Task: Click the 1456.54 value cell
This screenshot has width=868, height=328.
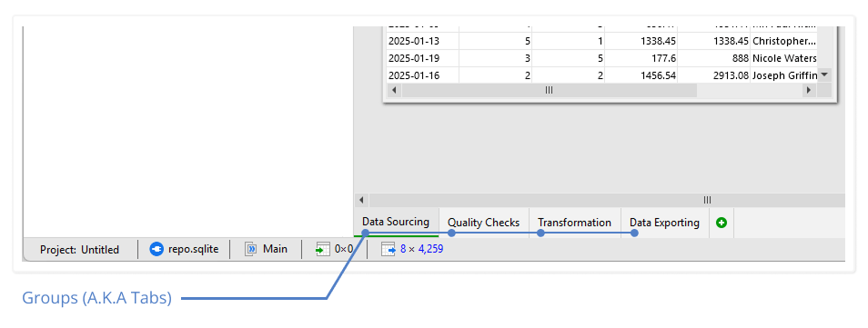Action: click(641, 75)
